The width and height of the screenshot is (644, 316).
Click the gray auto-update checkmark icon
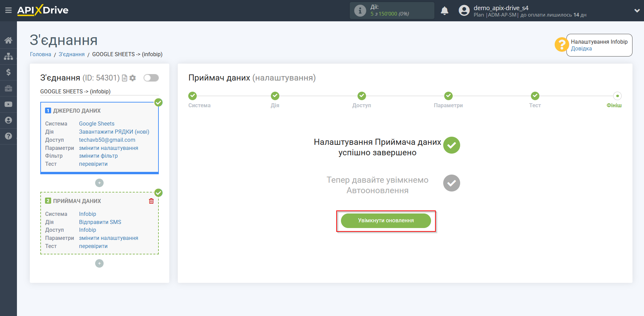(x=451, y=183)
